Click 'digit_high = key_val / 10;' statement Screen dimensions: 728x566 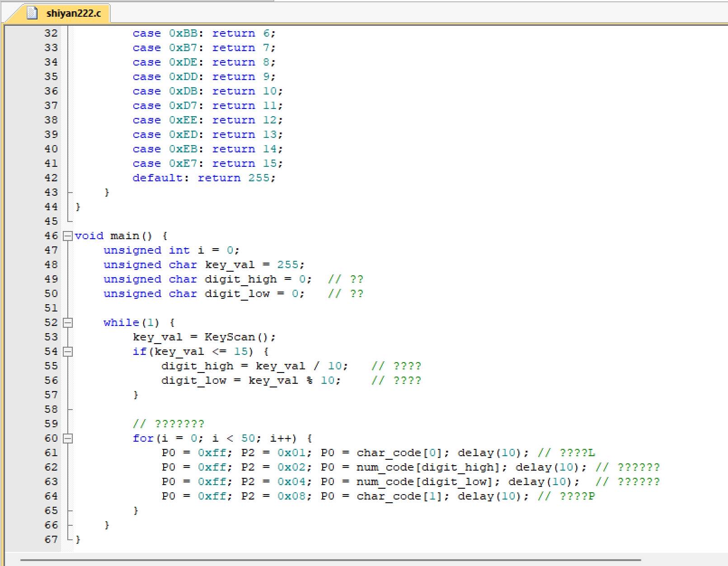tap(254, 366)
